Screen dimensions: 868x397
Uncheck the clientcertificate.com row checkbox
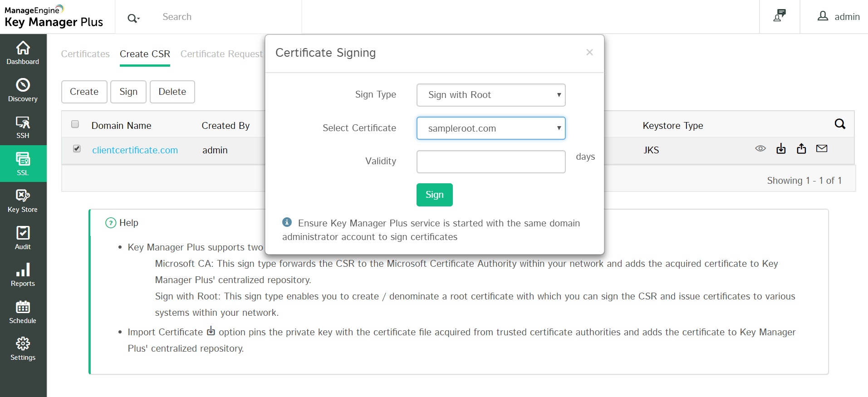(77, 149)
